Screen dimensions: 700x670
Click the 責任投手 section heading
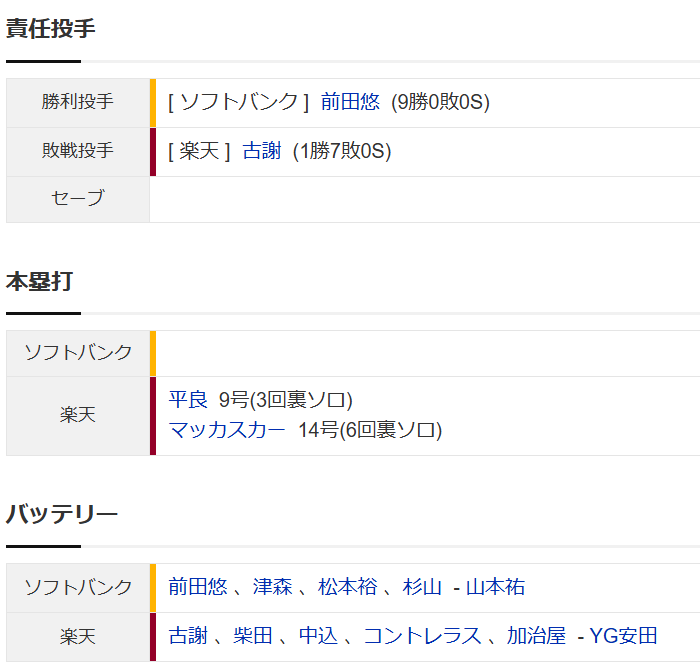50,29
